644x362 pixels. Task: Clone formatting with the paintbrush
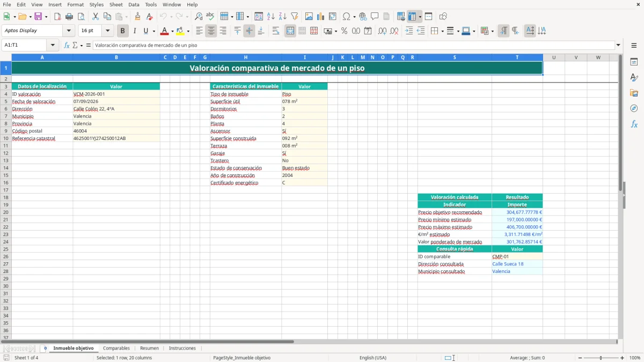tap(138, 17)
